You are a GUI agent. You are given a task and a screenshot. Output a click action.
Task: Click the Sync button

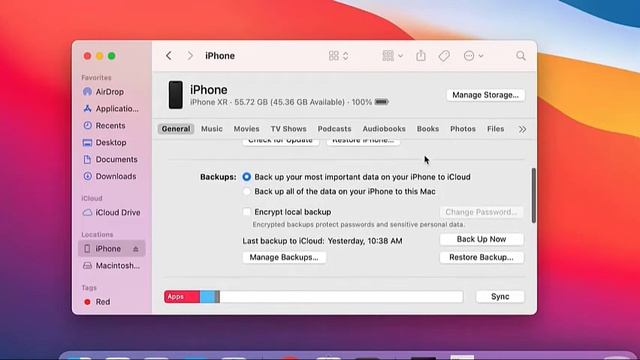pos(500,297)
